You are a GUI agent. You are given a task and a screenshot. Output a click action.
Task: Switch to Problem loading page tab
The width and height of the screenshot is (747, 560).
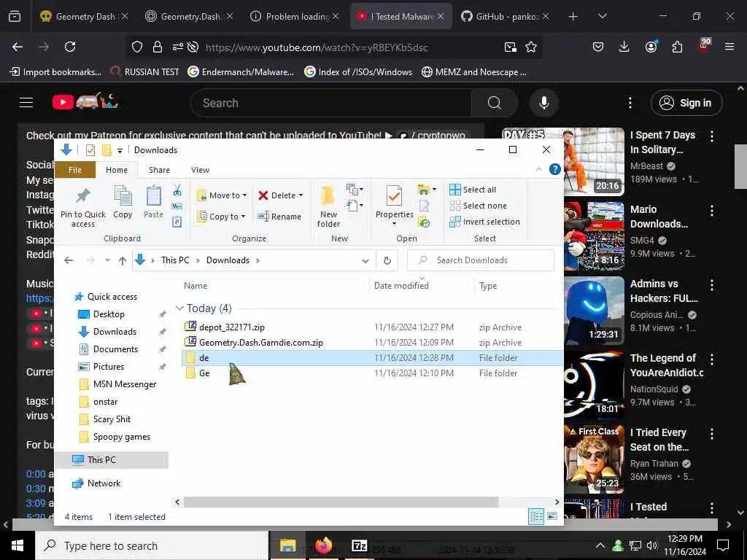(295, 16)
